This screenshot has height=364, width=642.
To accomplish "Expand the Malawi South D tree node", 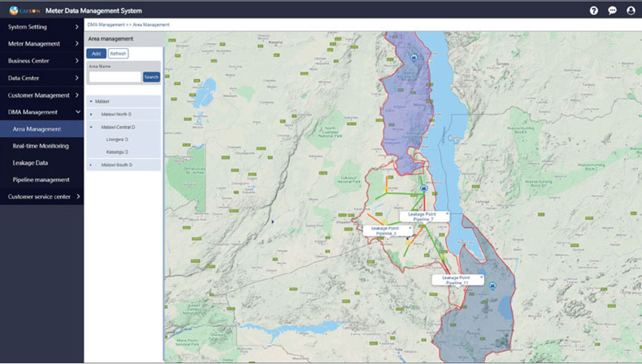I will (x=91, y=165).
